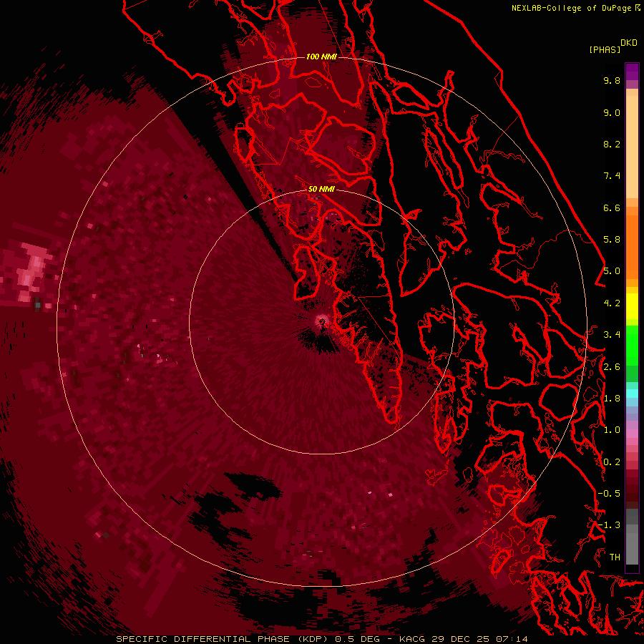Click the 3.4 legend value
The width and height of the screenshot is (644, 644).
(x=612, y=335)
